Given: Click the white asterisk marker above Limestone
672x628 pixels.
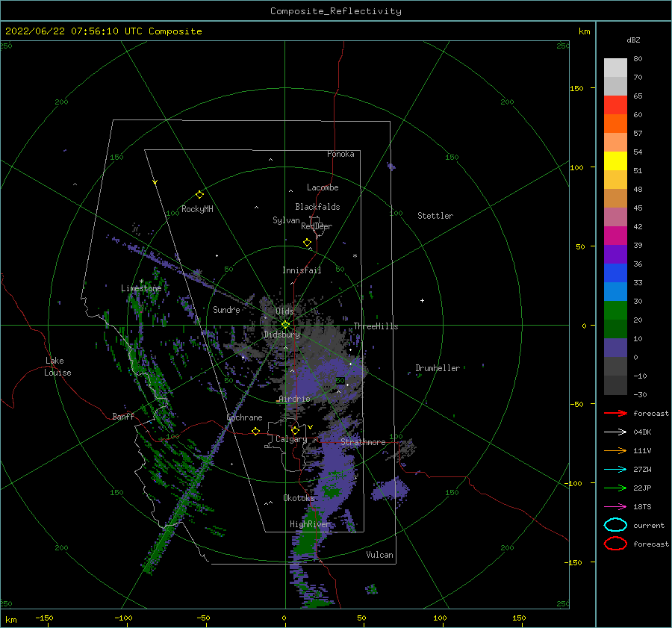Looking at the screenshot, I should (x=141, y=282).
